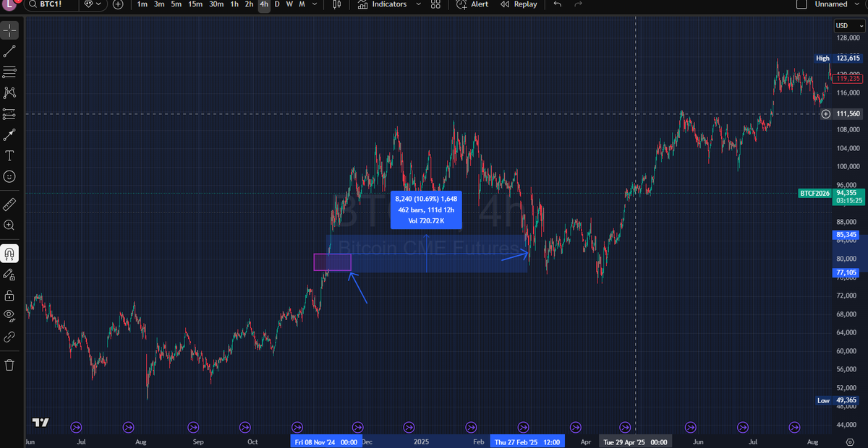The image size is (868, 448).
Task: Select the crosshair cursor tool
Action: [x=9, y=31]
